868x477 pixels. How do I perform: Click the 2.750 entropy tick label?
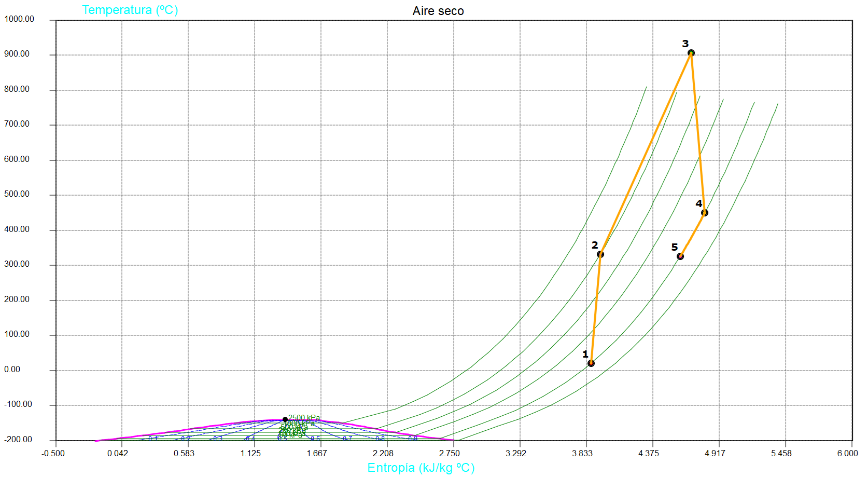pos(449,453)
